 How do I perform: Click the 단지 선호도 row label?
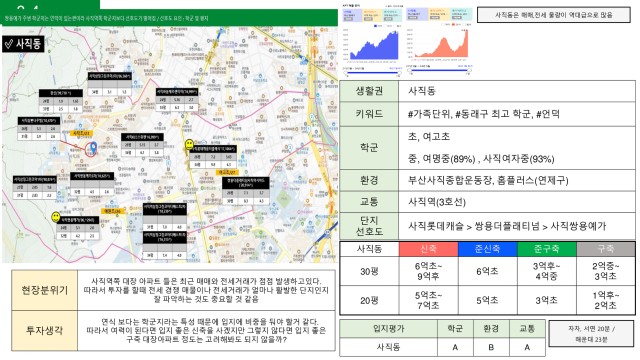(369, 226)
